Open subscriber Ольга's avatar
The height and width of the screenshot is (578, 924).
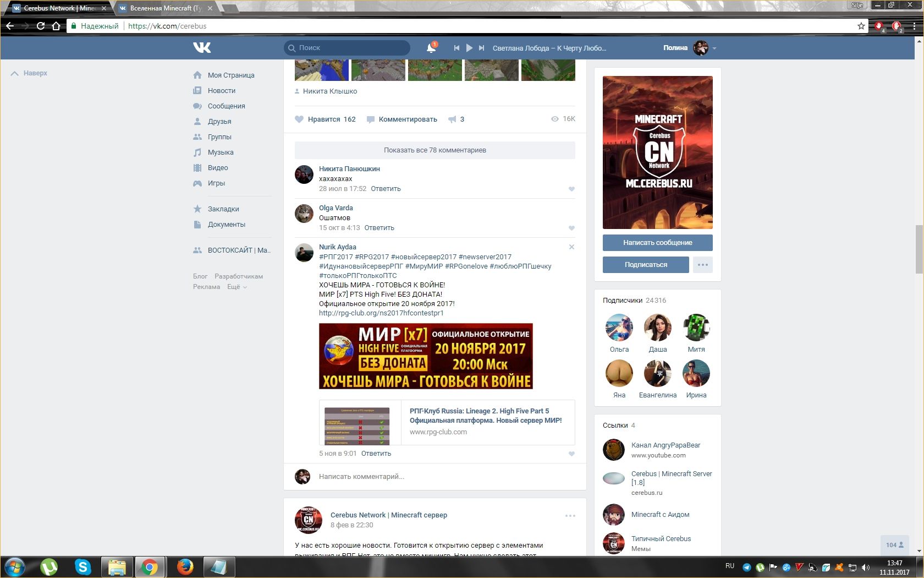click(619, 328)
